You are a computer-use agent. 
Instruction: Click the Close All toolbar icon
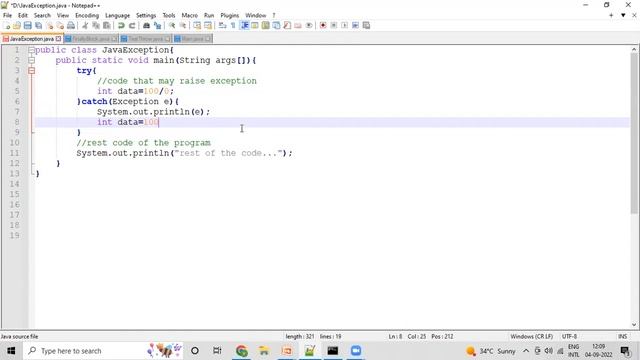(60, 25)
